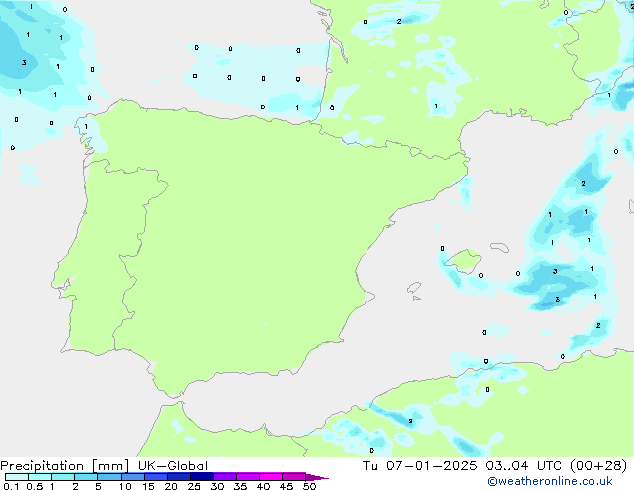Screen dimensions: 634x490
Task: Click the 'Tu 07-01-2025 03..04 UTC' timestamp
Action: pos(462,466)
